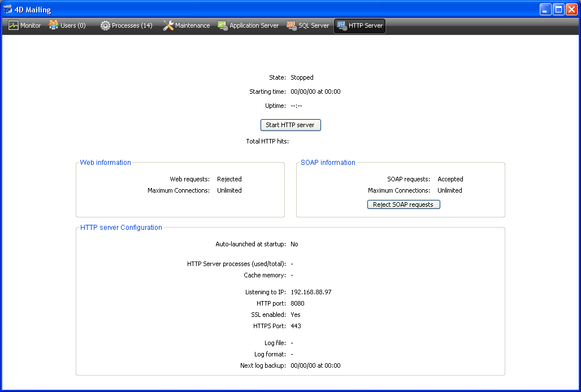Click 'HTTP server Configuration' group title
Screen dimensions: 581x392
click(121, 227)
